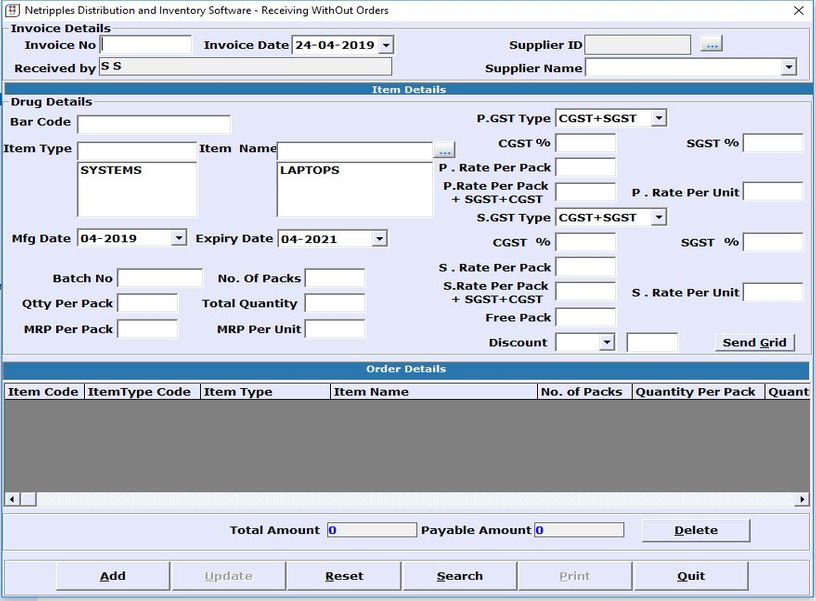Focus the S. Rate Per Pack field
Viewport: 816px width, 601px height.
(x=585, y=267)
